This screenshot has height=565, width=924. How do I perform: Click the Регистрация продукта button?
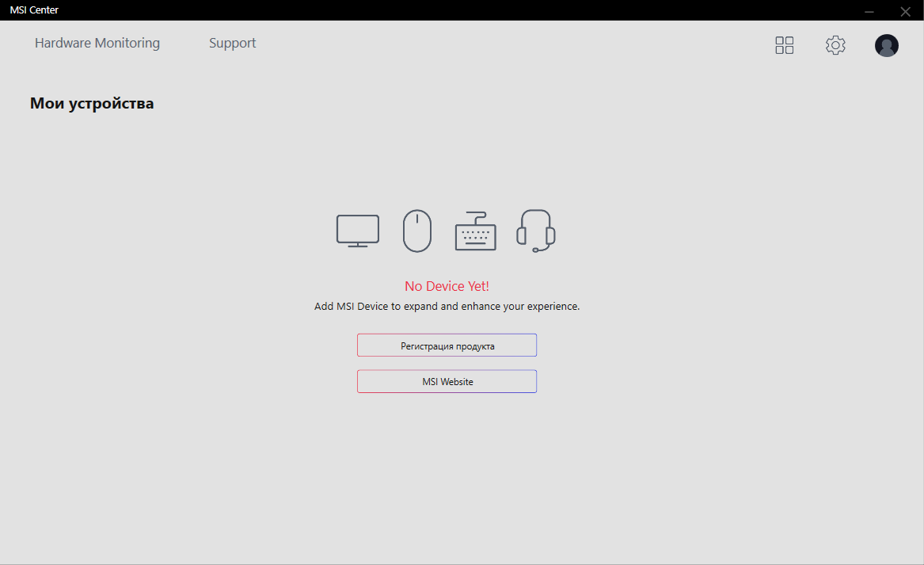tap(447, 345)
